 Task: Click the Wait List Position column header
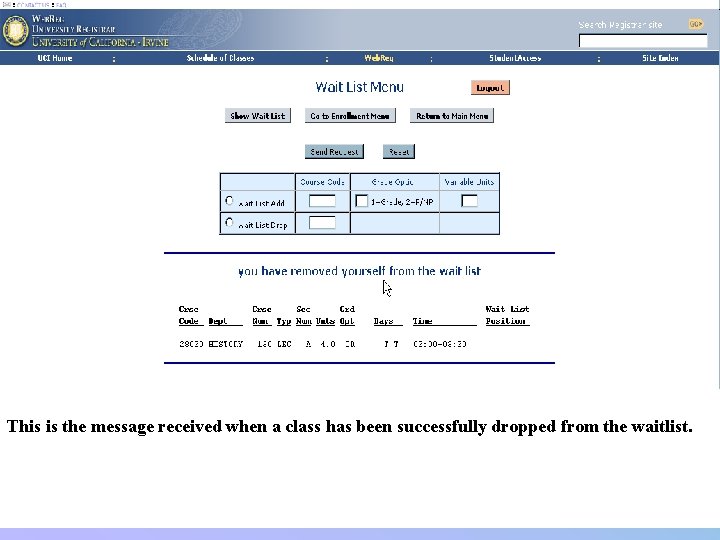point(507,315)
